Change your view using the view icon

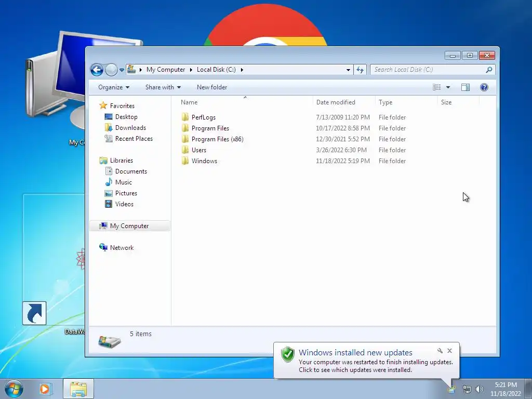pos(436,87)
